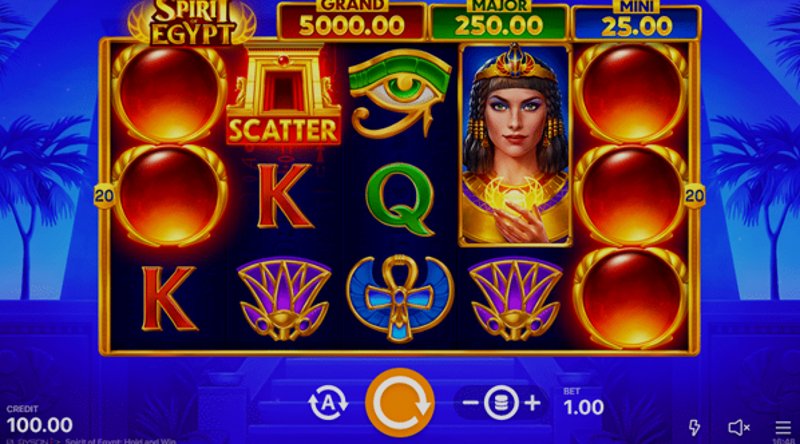Click the blue winged ankh symbol
Viewport: 800px width, 444px height.
(x=399, y=299)
